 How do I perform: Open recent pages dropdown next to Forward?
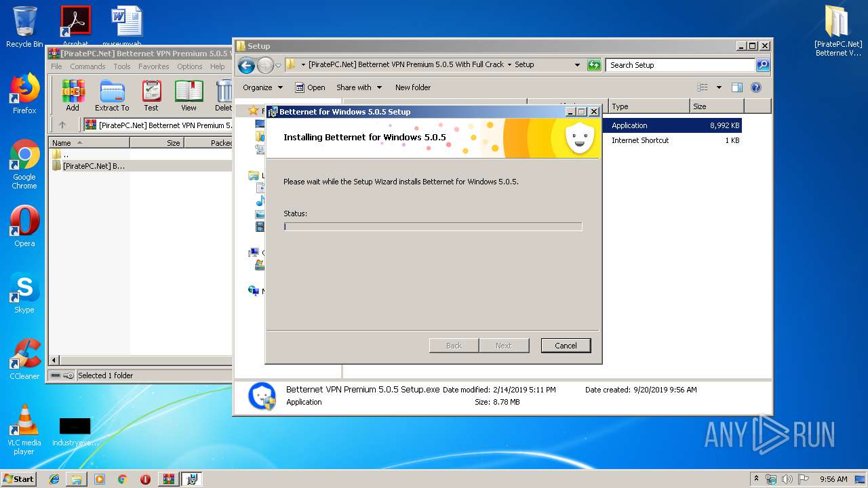point(278,66)
